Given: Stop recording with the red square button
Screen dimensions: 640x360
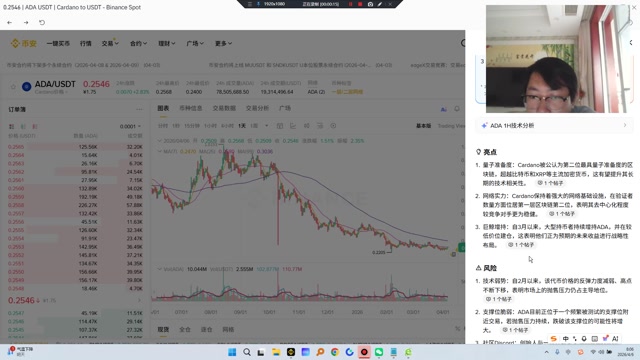Looking at the screenshot, I should click(x=360, y=4).
